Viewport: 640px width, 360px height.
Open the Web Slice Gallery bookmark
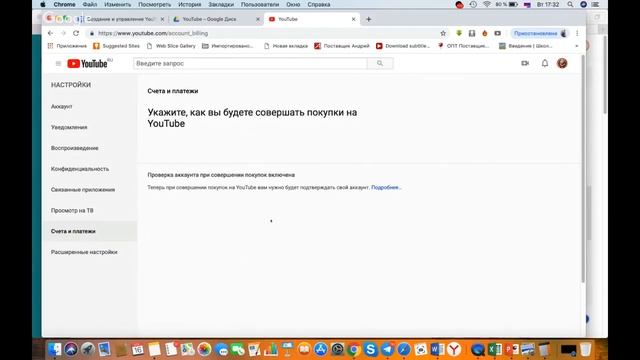pos(171,46)
